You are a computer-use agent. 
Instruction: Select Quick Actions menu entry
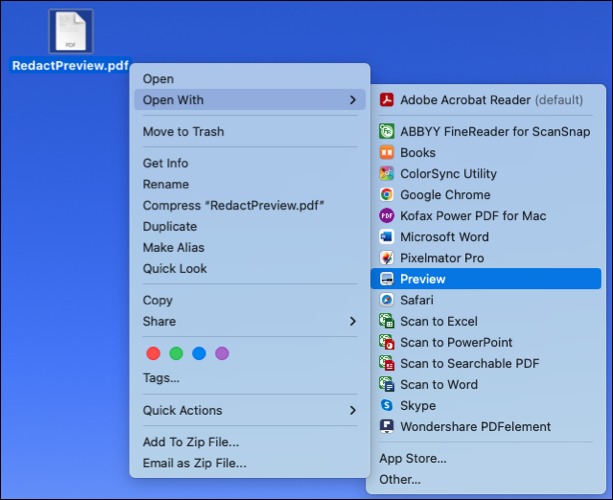click(249, 410)
